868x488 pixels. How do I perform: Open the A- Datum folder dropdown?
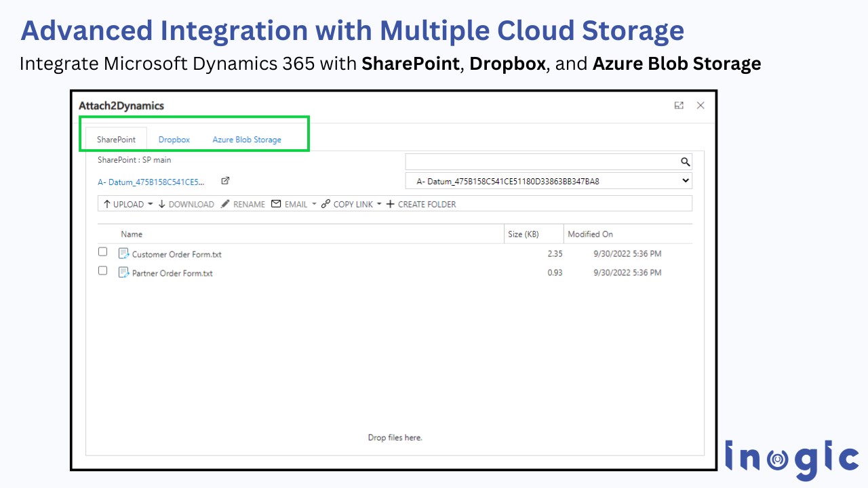549,181
